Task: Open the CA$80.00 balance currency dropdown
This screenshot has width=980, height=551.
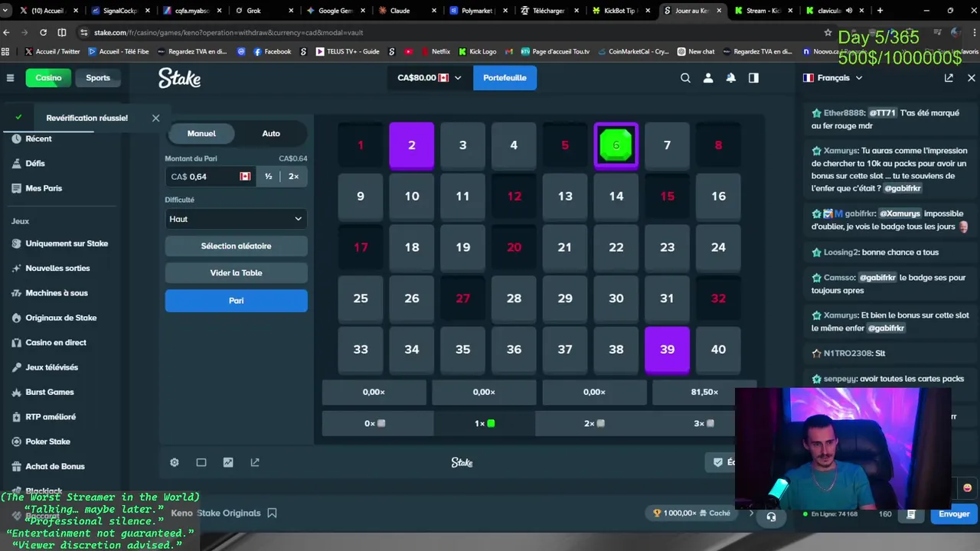Action: 430,77
